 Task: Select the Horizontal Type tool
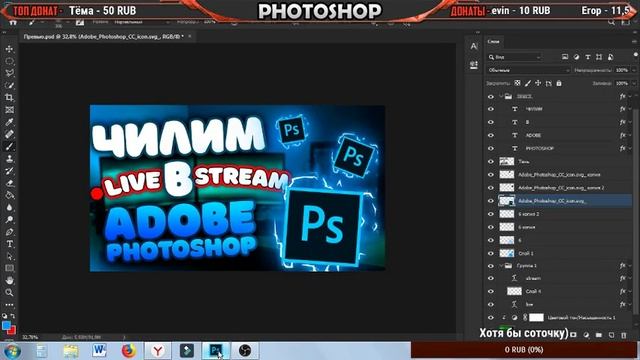[x=9, y=244]
